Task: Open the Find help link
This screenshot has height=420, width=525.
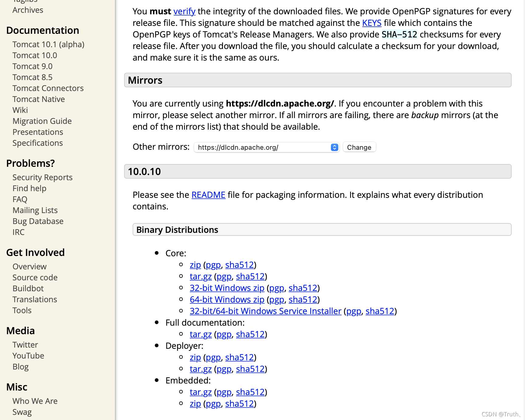Action: 30,188
